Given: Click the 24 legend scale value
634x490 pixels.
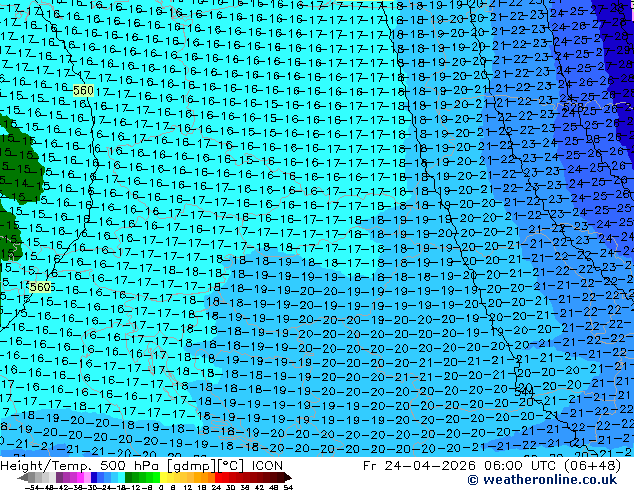Looking at the screenshot, I should coord(216,487).
